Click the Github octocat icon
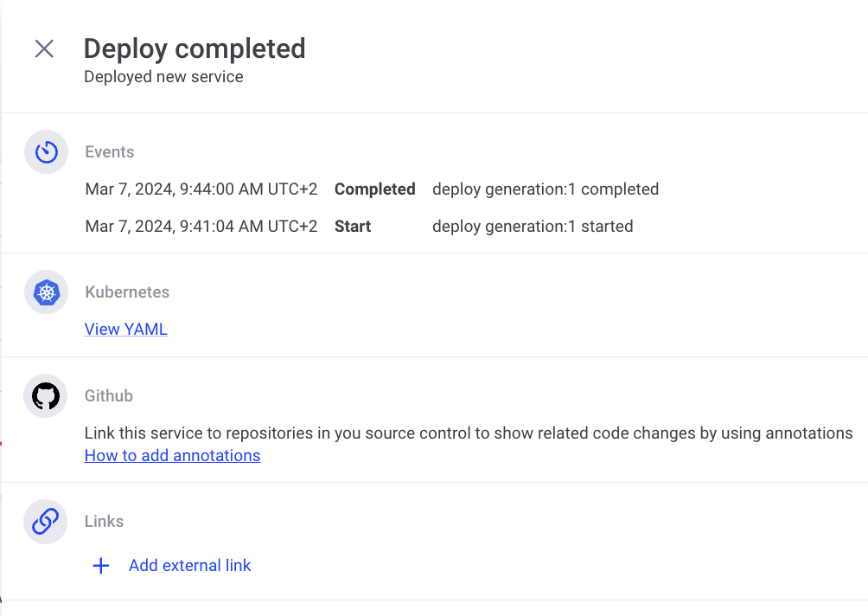Image resolution: width=868 pixels, height=616 pixels. pos(46,396)
